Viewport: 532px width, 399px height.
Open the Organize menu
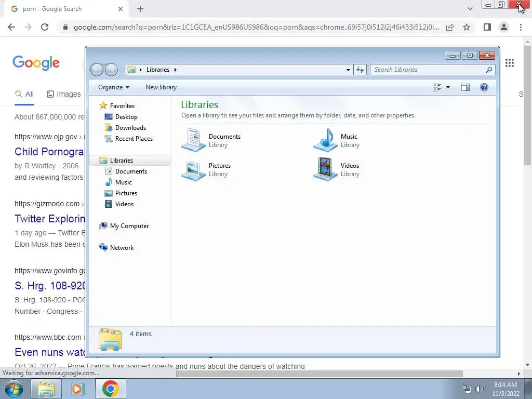(114, 87)
